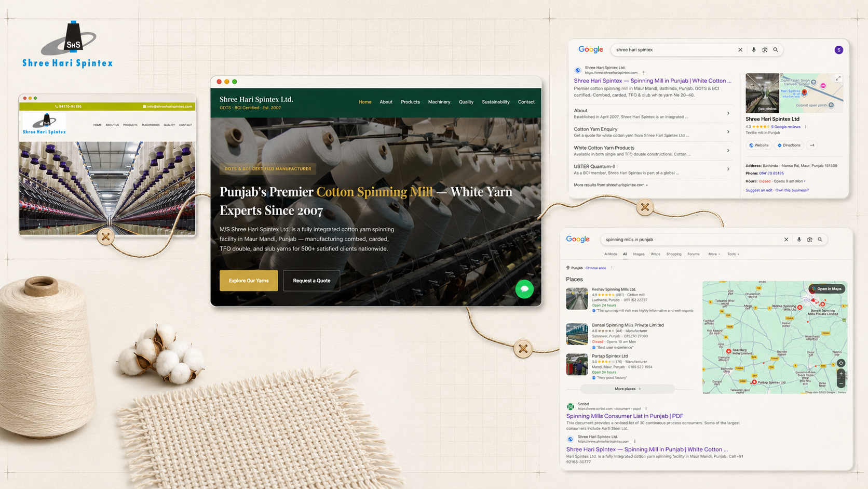Click the 'Directions' chip in knowledge panel
Viewport: 868px width, 489px height.
click(x=789, y=146)
